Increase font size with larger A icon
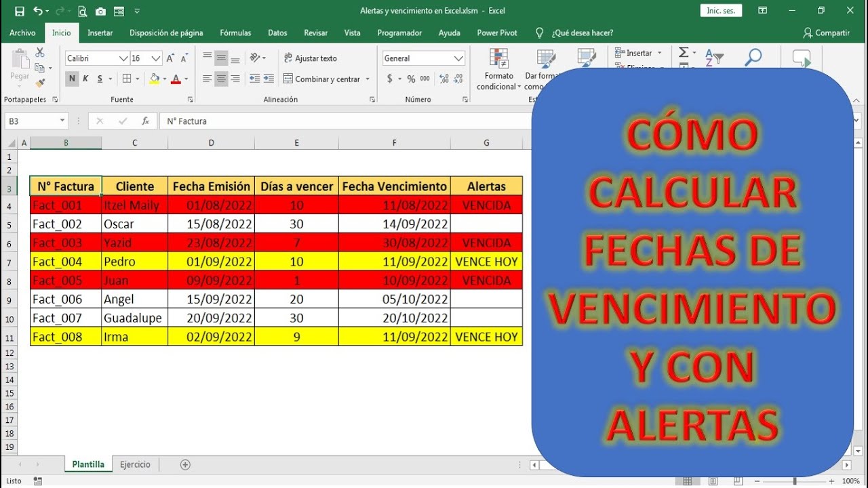The image size is (868, 488). (x=170, y=58)
